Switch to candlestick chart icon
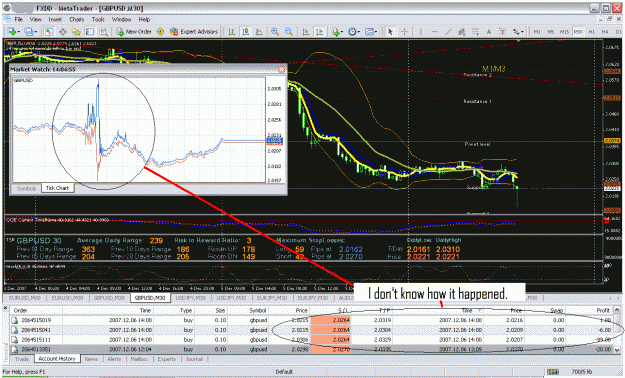The width and height of the screenshot is (625, 378). click(246, 32)
